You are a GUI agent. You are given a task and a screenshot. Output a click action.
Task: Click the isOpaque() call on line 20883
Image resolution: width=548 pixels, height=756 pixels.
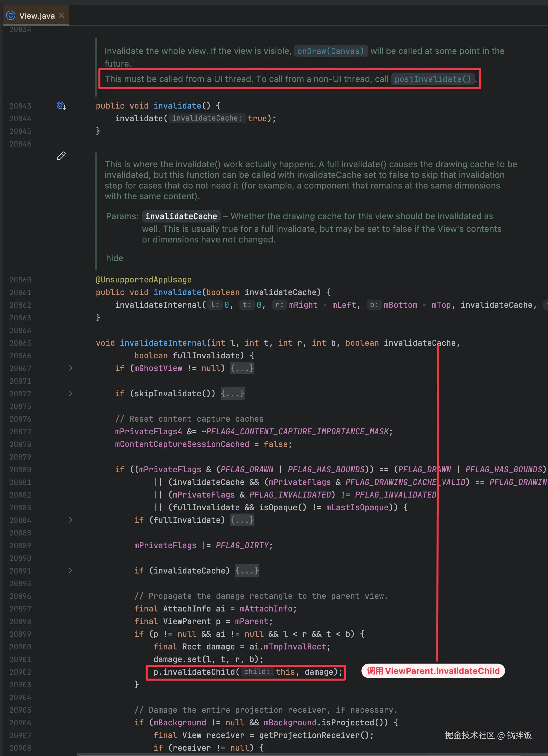tap(283, 508)
